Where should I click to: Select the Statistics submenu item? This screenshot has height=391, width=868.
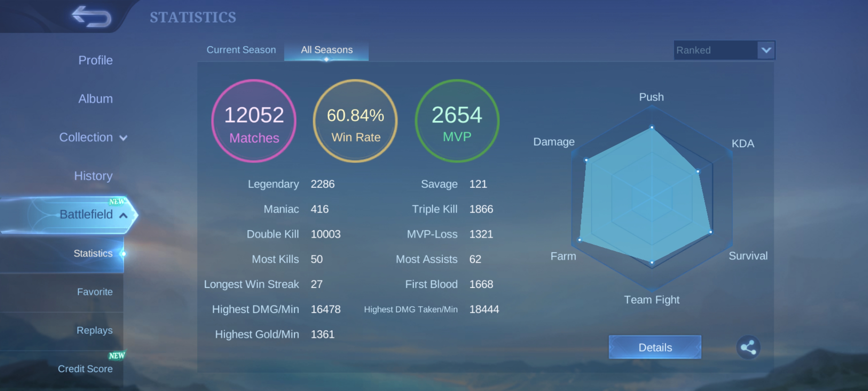tap(93, 253)
